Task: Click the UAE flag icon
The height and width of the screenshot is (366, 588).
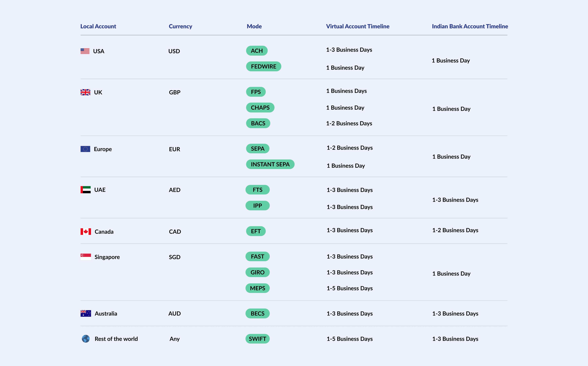Action: pyautogui.click(x=86, y=190)
